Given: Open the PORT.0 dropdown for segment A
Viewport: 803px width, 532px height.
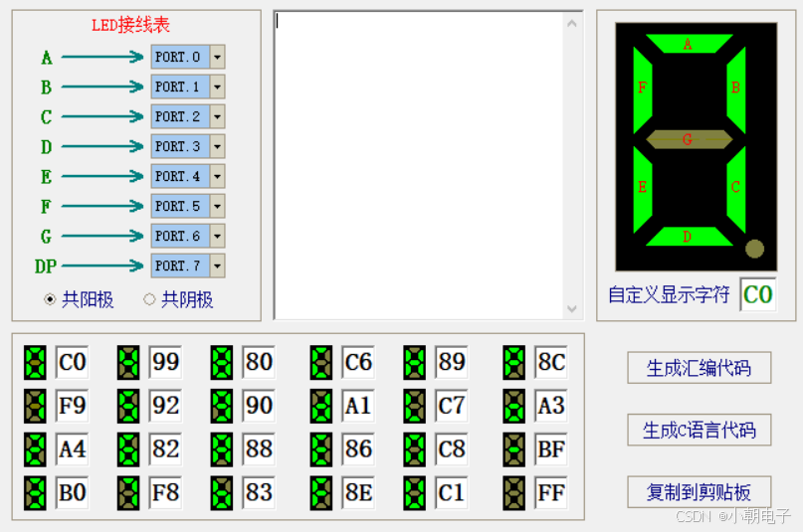Looking at the screenshot, I should [218, 57].
